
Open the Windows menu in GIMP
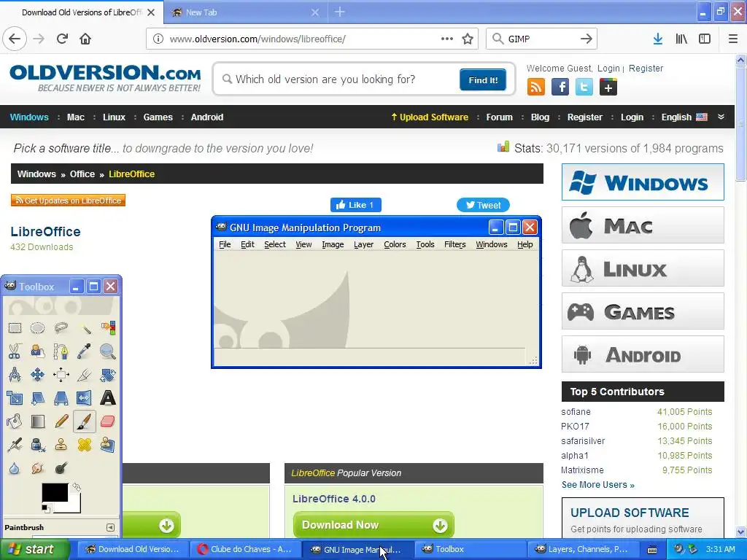(492, 244)
